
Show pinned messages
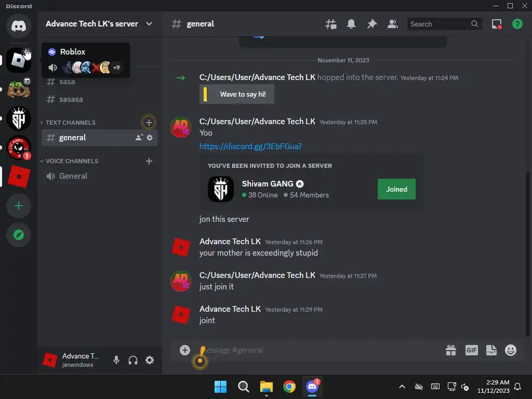372,24
